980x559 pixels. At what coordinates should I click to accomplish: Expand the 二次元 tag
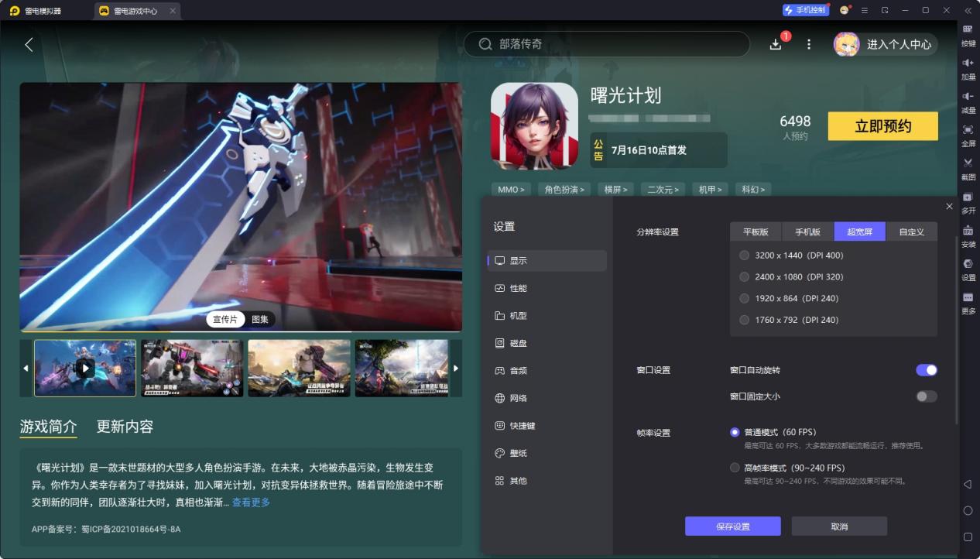[663, 190]
